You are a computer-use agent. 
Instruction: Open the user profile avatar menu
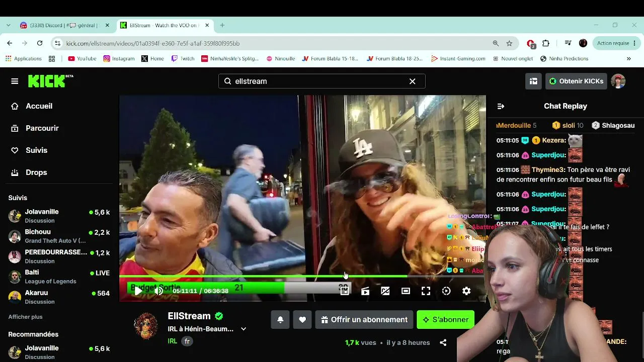pyautogui.click(x=618, y=81)
